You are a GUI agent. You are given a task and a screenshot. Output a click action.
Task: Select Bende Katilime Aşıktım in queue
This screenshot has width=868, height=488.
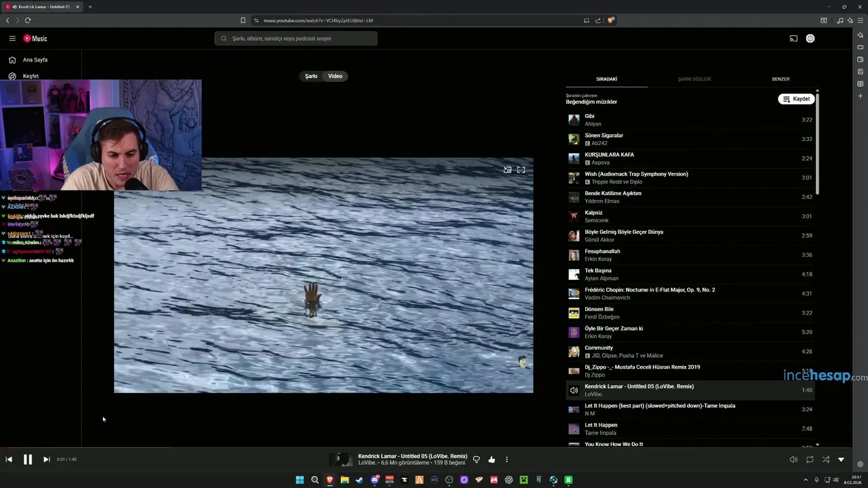coord(690,197)
